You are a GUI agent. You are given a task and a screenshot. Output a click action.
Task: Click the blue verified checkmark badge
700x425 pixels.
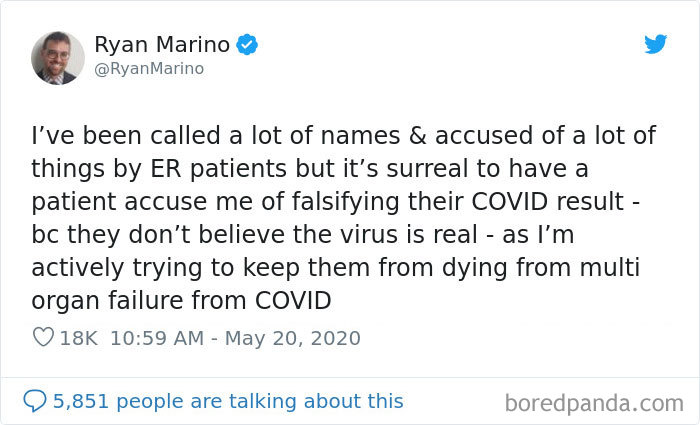(x=248, y=45)
